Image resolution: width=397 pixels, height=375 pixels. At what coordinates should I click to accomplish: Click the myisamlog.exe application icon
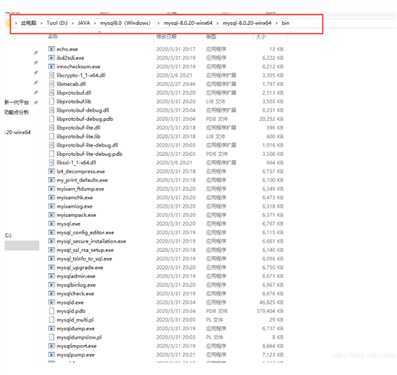click(51, 206)
